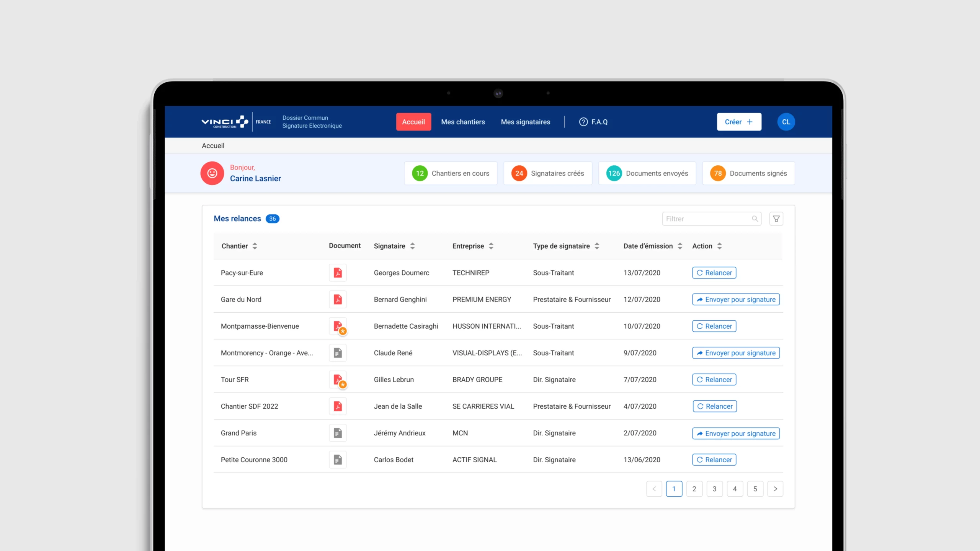Viewport: 980px width, 551px height.
Task: Click the search magnifier in Filtrer field
Action: click(x=755, y=219)
